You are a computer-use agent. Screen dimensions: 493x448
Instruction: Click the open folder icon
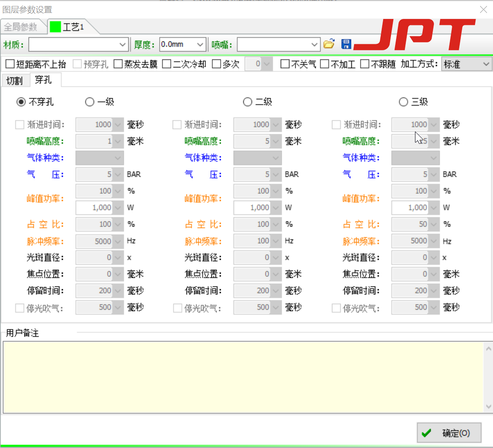328,44
